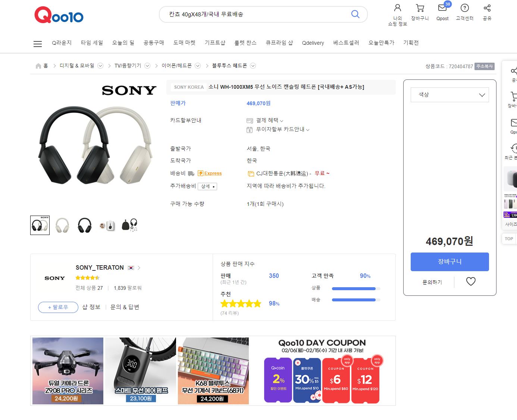
Task: Click the 30% lucky coupon
Action: click(307, 380)
